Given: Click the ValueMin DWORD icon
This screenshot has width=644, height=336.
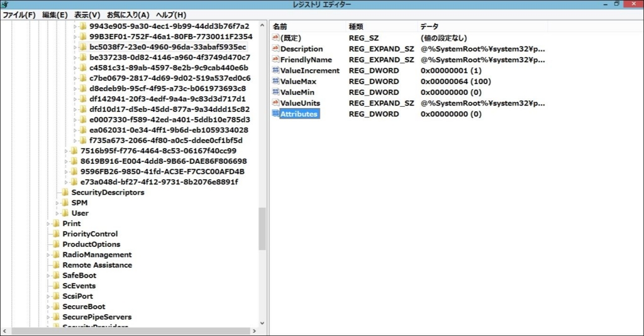Looking at the screenshot, I should tap(275, 92).
